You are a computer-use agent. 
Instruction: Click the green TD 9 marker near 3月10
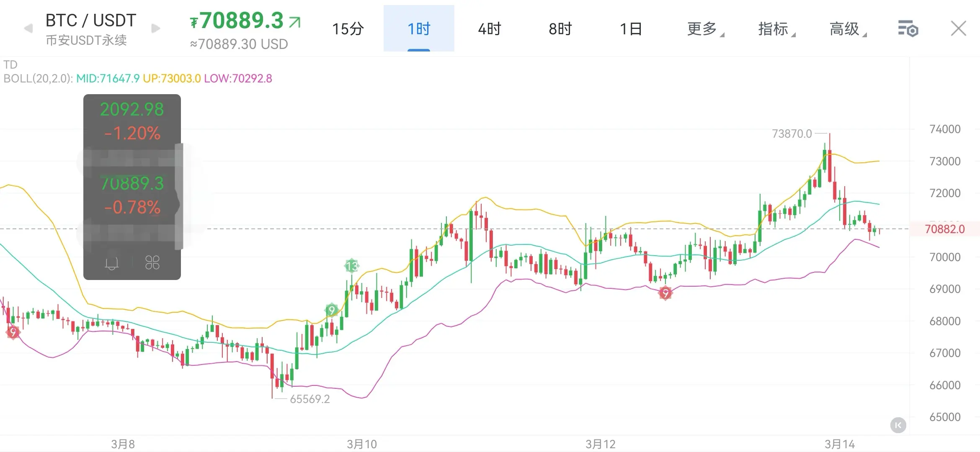point(331,310)
